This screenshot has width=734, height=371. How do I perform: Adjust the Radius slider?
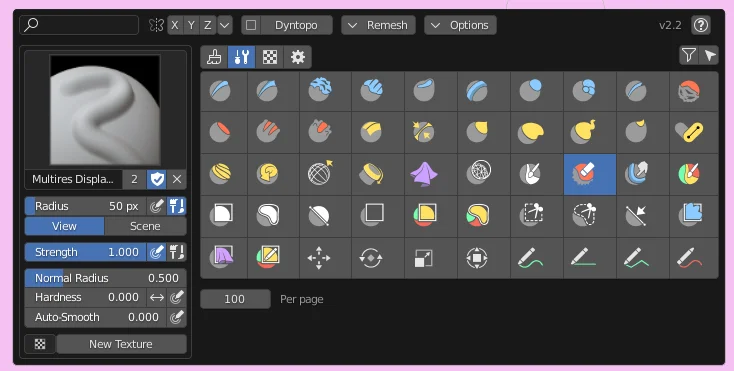(x=86, y=206)
